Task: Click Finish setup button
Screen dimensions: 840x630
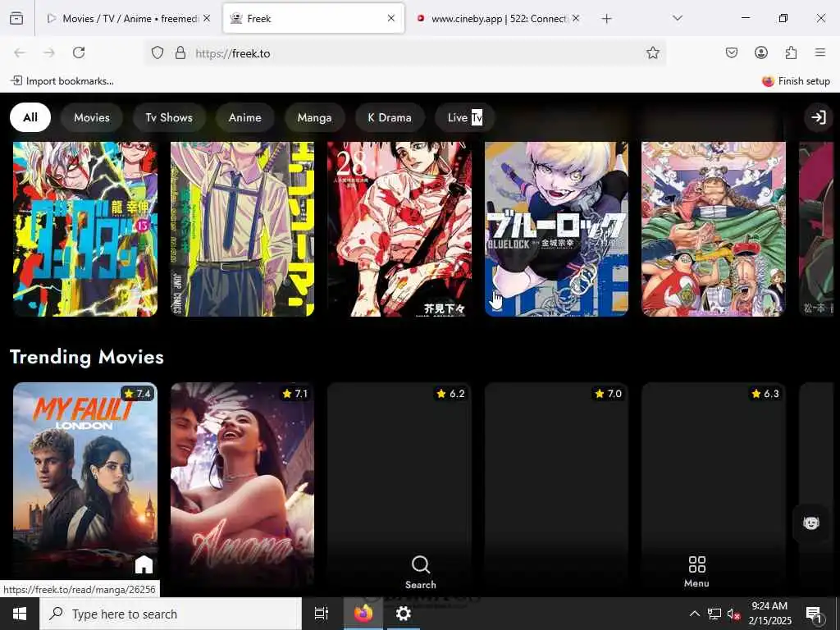Action: (796, 81)
